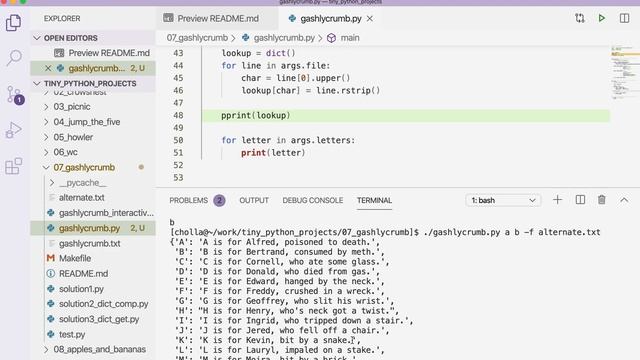Open the Run and Debug view

point(13,130)
